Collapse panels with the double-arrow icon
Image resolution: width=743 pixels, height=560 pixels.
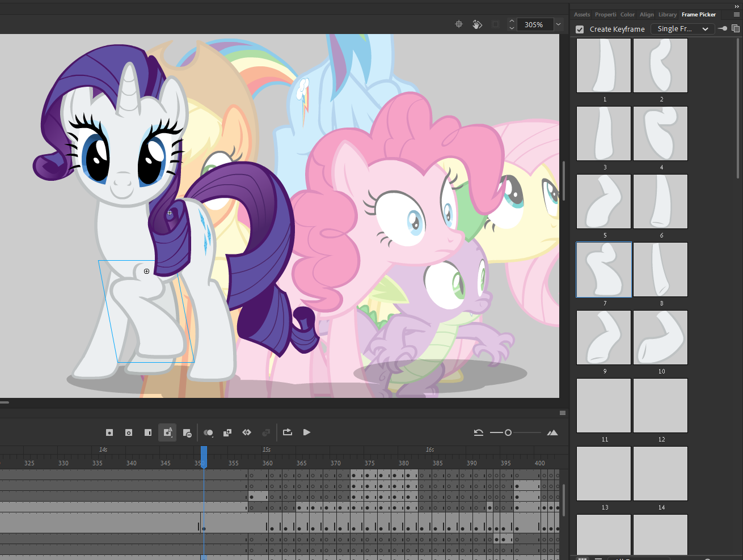tap(737, 6)
